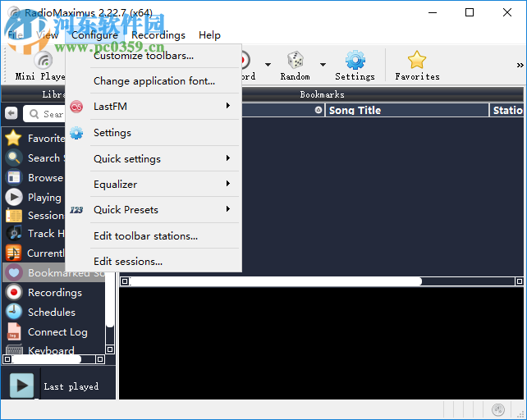Screen dimensions: 527x420
Task: Select Playing sidebar play icon
Action: point(14,197)
